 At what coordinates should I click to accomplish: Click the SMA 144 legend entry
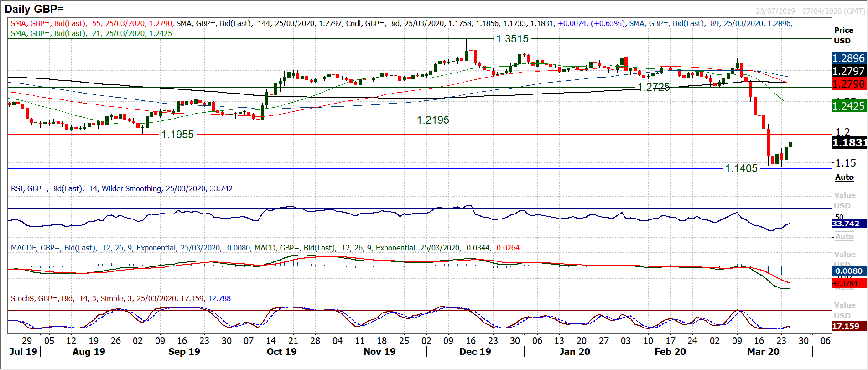tap(259, 23)
